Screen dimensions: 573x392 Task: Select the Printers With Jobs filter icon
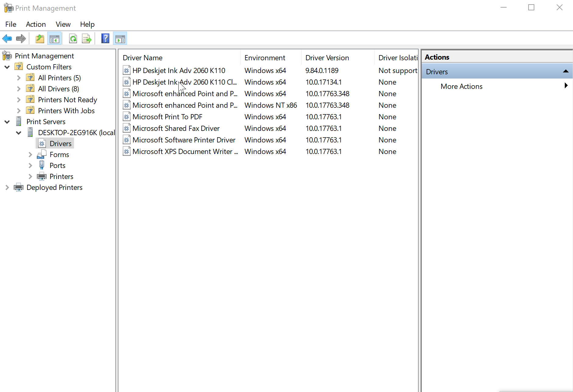pyautogui.click(x=30, y=110)
